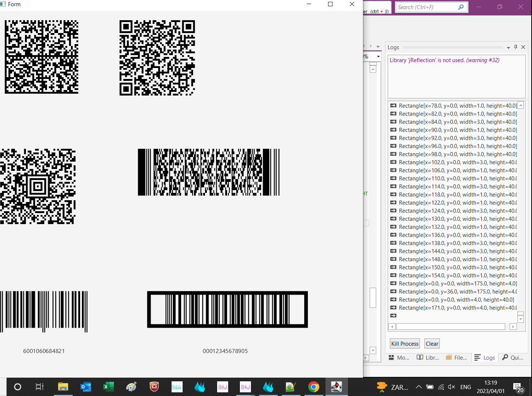The height and width of the screenshot is (396, 532).
Task: Click the muted volume speaker icon
Action: click(x=452, y=387)
